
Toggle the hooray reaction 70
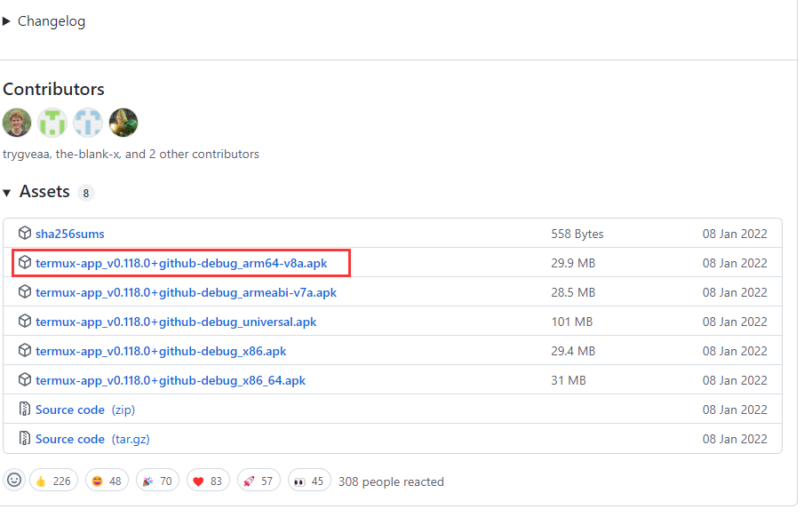tap(157, 481)
